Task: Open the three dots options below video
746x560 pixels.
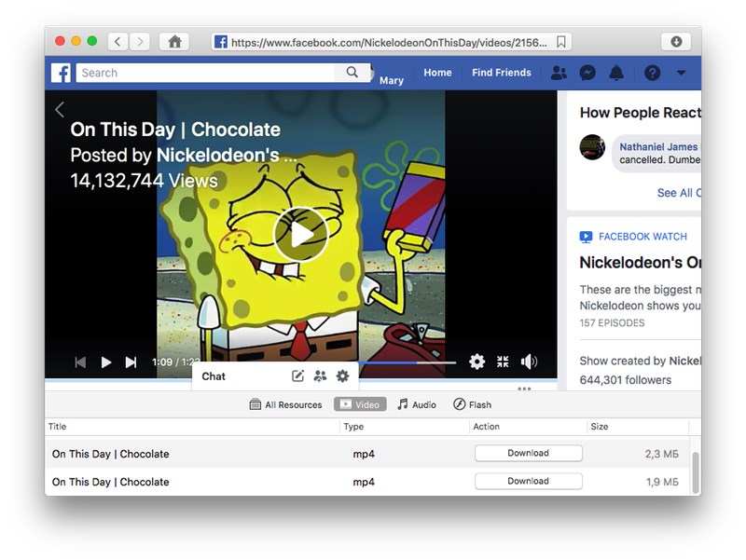Action: point(524,389)
